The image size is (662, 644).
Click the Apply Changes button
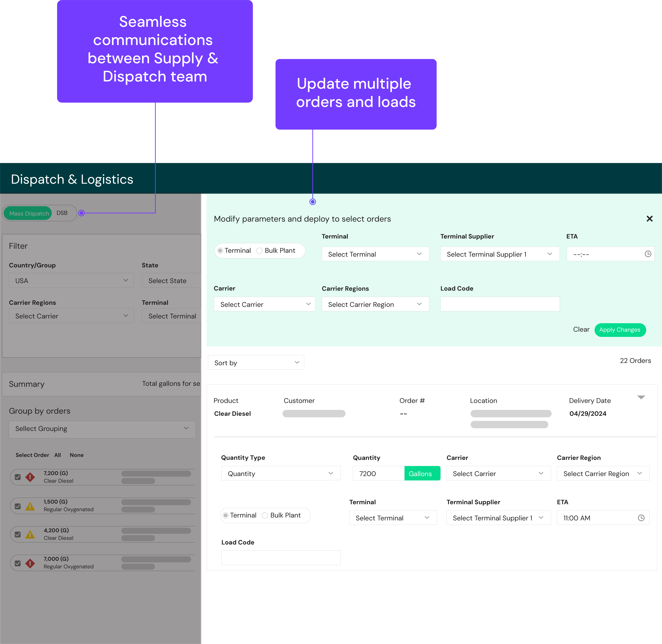point(619,329)
